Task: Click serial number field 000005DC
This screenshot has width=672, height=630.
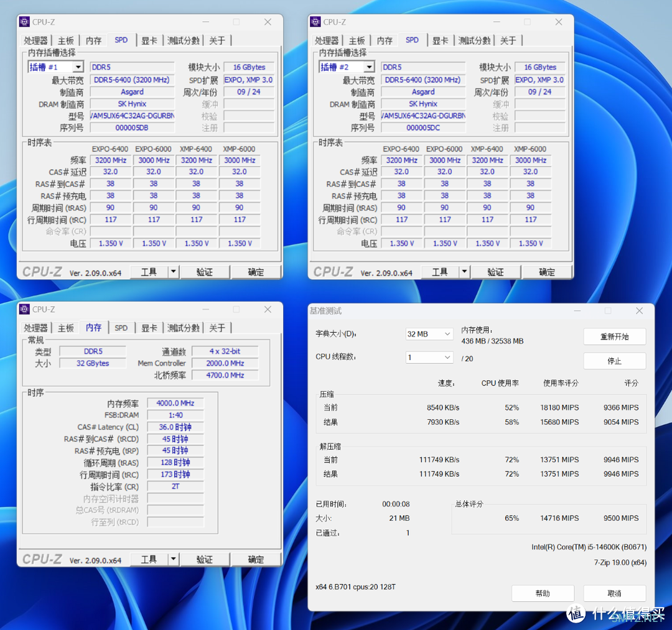Action: (x=423, y=127)
